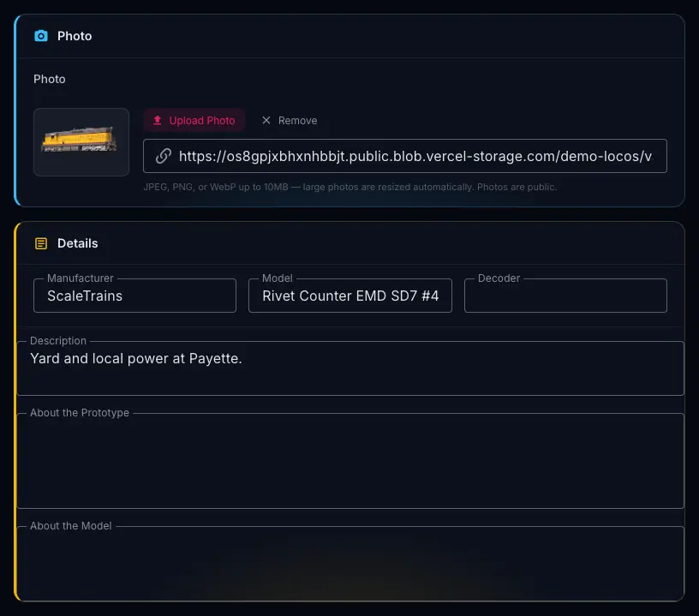Upload a new photo
699x616 pixels.
pos(194,120)
